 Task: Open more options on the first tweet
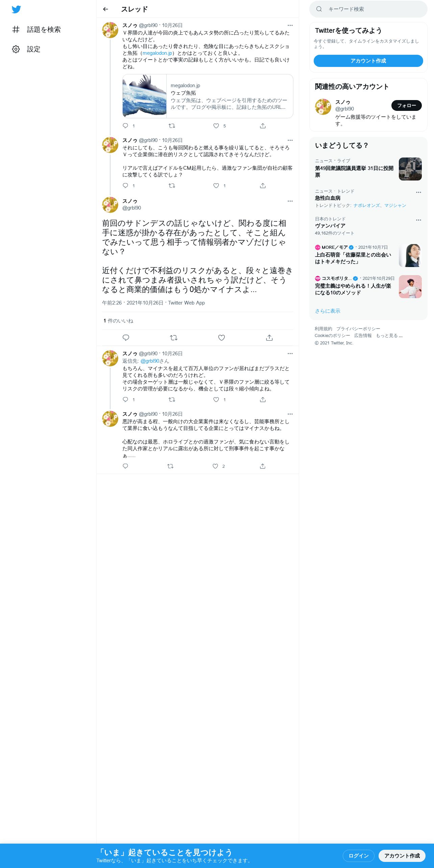pos(290,25)
